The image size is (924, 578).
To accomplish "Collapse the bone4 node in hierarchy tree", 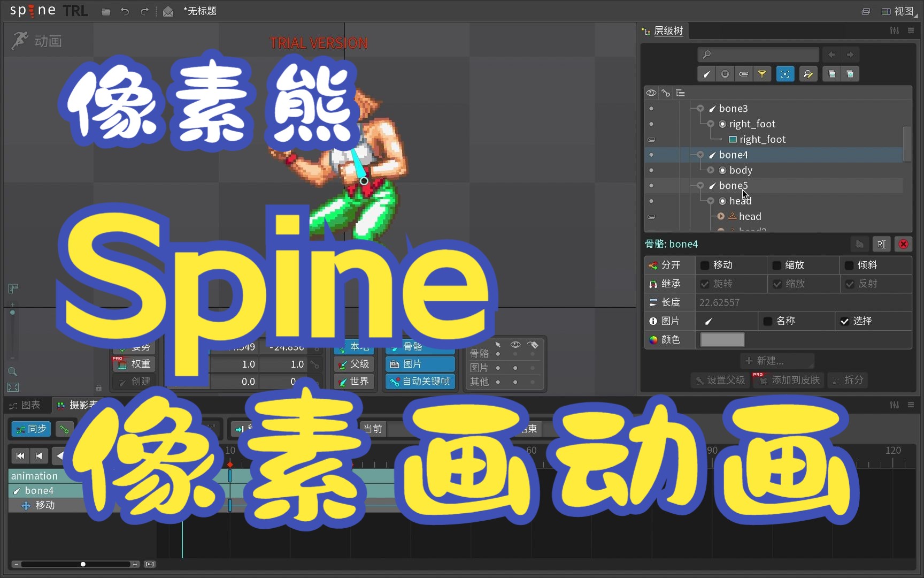I will 700,155.
